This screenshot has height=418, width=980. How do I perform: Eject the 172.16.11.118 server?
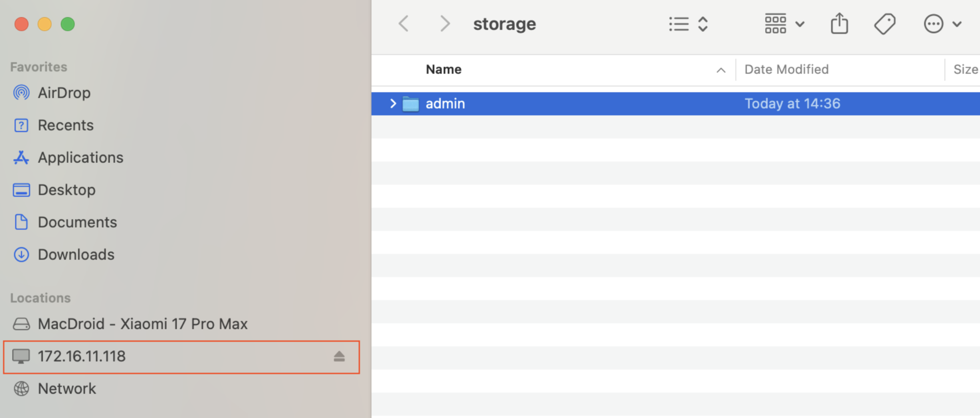[339, 356]
